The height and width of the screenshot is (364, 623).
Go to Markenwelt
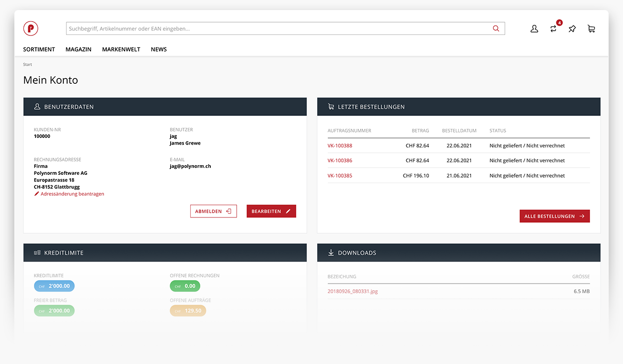[121, 49]
